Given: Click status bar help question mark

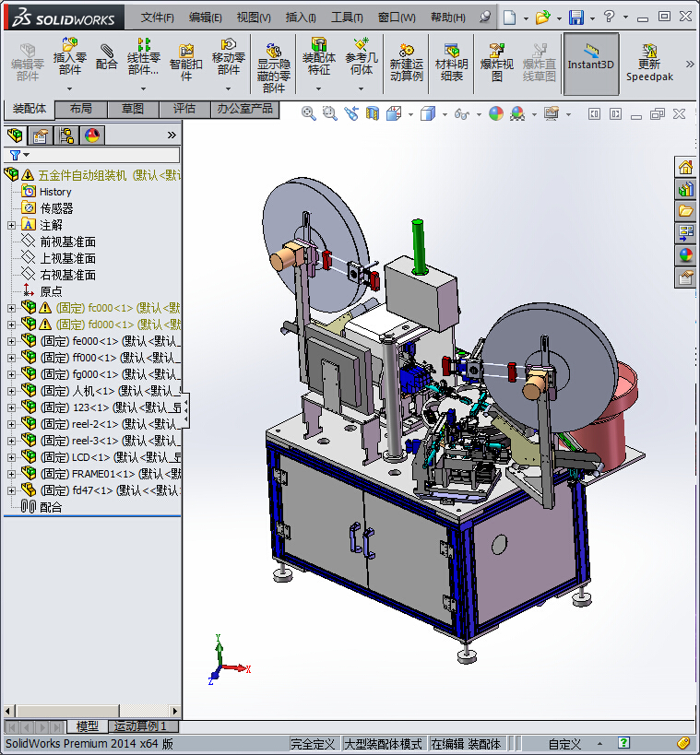Looking at the screenshot, I should coord(623,743).
